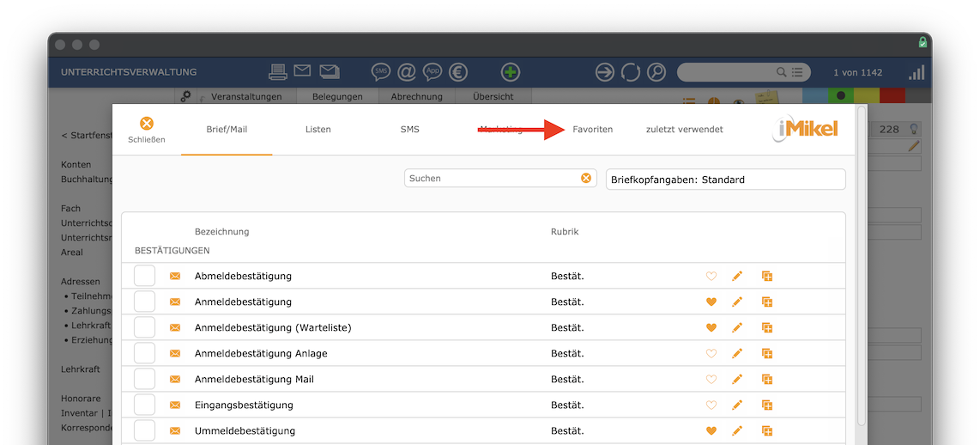The width and height of the screenshot is (980, 445).
Task: Duplicate Anmeldebestätigung with its copy icon
Action: pyautogui.click(x=767, y=302)
